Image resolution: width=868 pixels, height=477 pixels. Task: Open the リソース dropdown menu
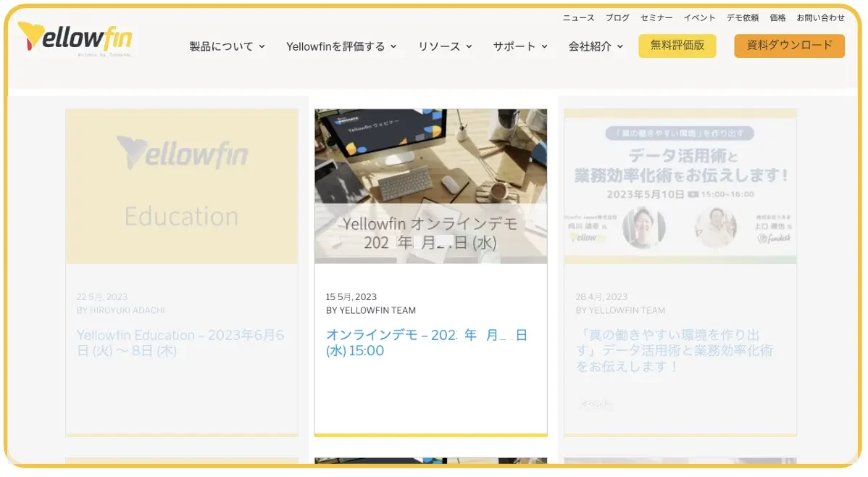click(x=445, y=46)
